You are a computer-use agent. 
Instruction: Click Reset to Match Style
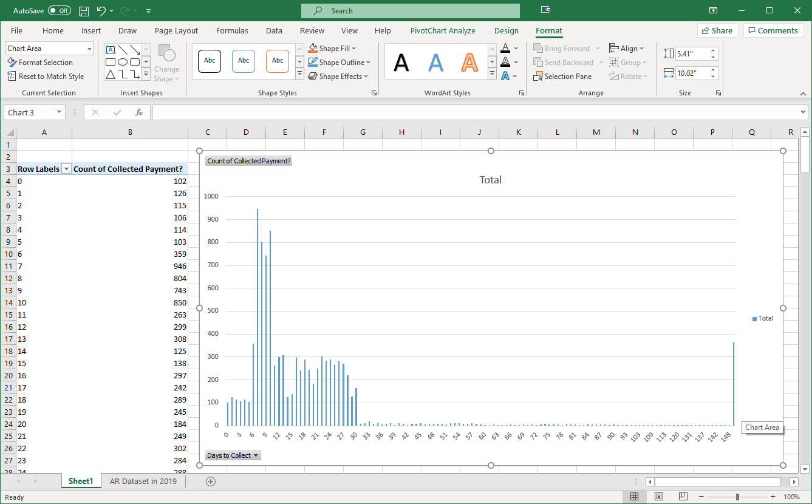(46, 77)
